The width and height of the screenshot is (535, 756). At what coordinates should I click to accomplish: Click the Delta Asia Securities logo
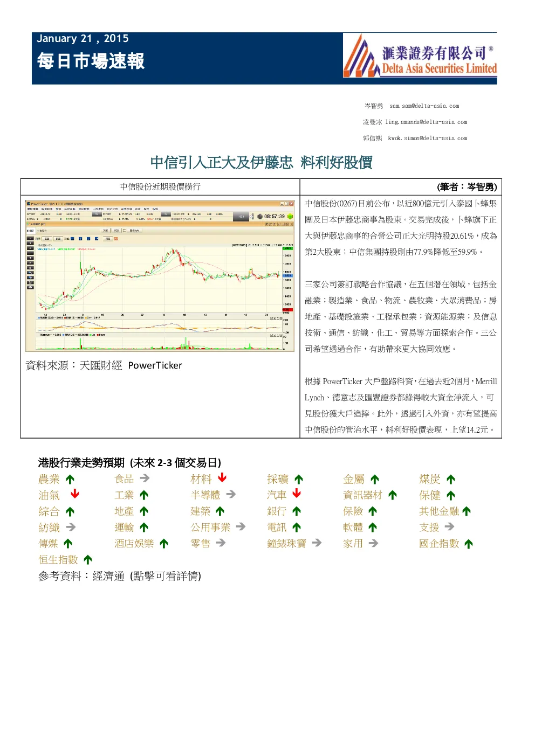pos(420,56)
